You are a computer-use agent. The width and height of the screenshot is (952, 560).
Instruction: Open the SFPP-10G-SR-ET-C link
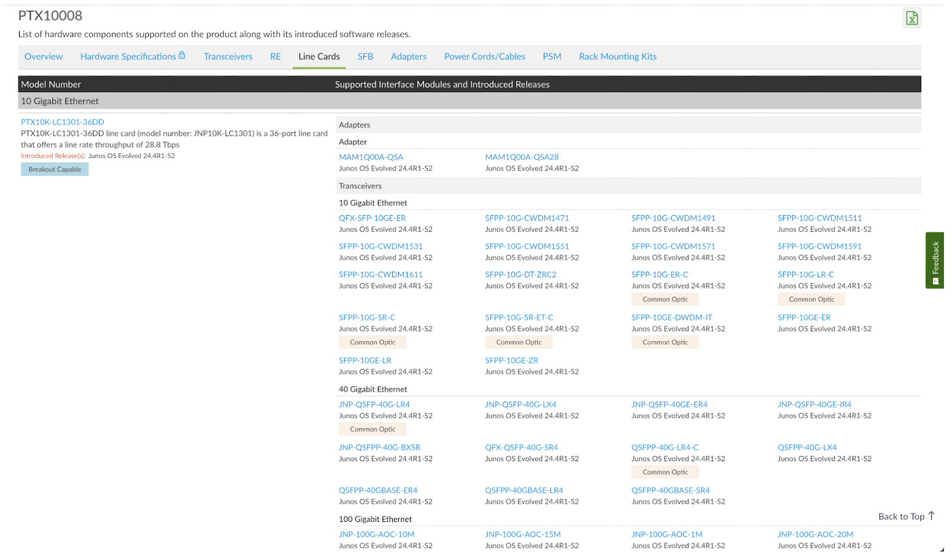(519, 317)
